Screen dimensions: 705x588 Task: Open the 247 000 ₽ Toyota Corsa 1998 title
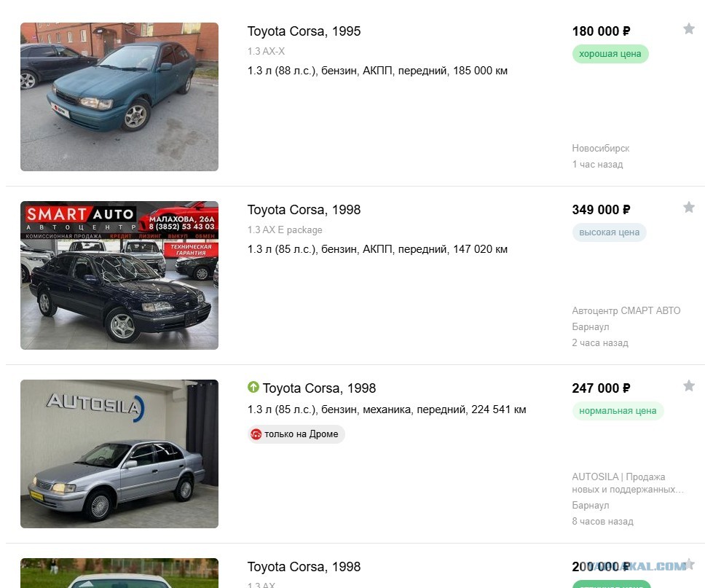(319, 388)
